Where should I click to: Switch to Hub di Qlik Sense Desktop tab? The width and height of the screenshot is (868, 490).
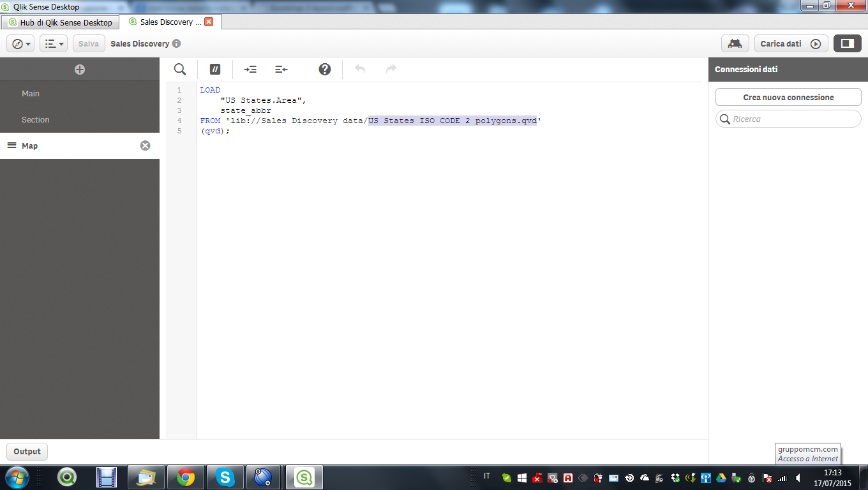tap(61, 22)
